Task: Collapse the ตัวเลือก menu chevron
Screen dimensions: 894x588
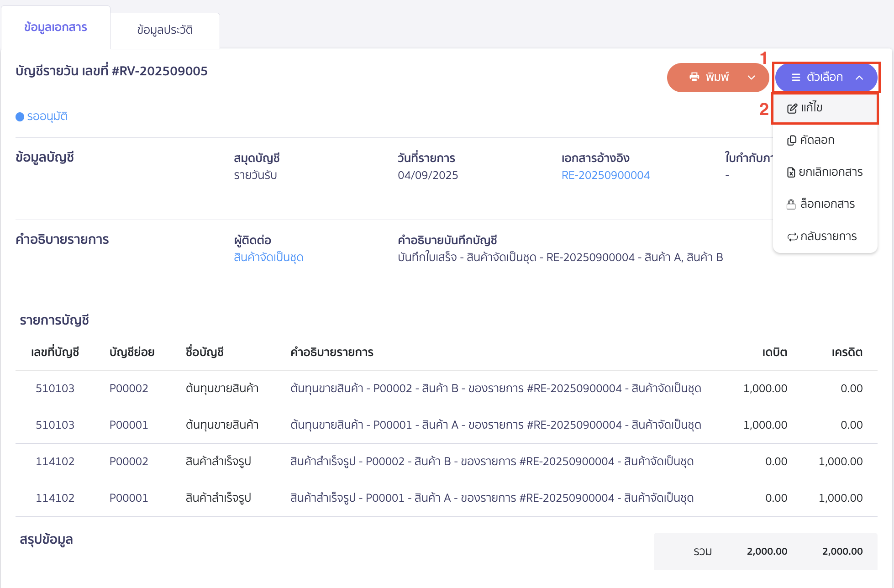Action: [x=859, y=78]
